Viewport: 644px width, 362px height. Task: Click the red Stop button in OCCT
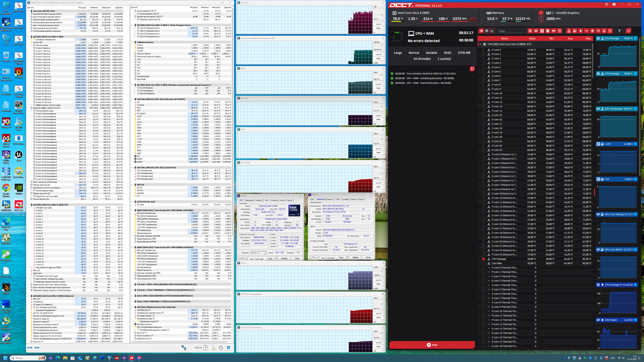(x=432, y=345)
